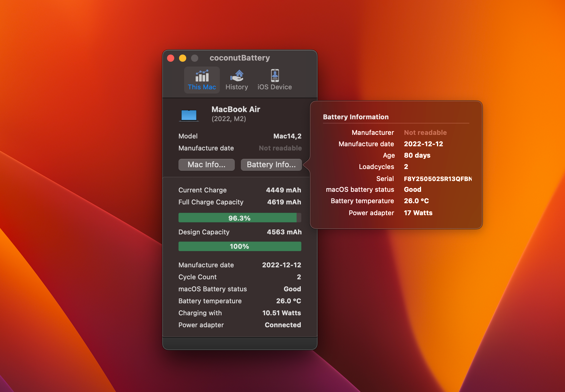Click the coconutBattery window title
The height and width of the screenshot is (392, 565).
click(x=240, y=58)
